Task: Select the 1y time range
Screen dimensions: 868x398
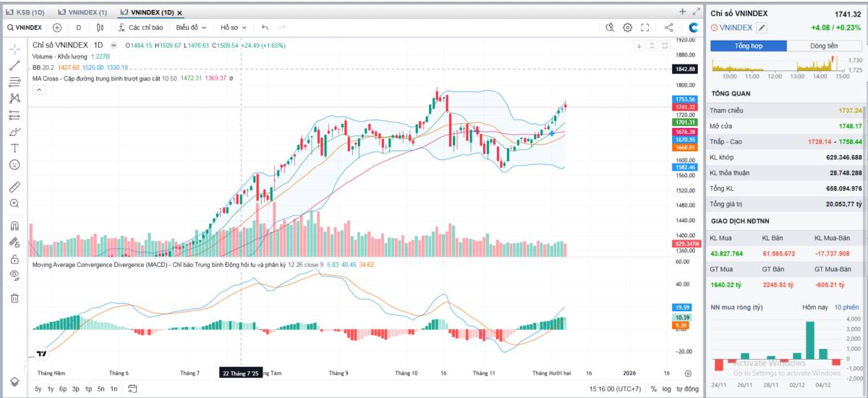Action: [51, 389]
